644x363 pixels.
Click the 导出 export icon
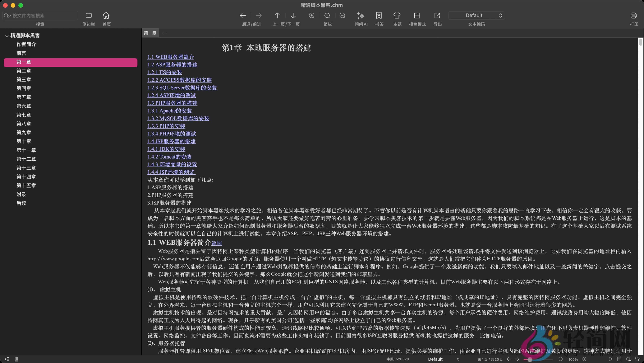coord(437,16)
